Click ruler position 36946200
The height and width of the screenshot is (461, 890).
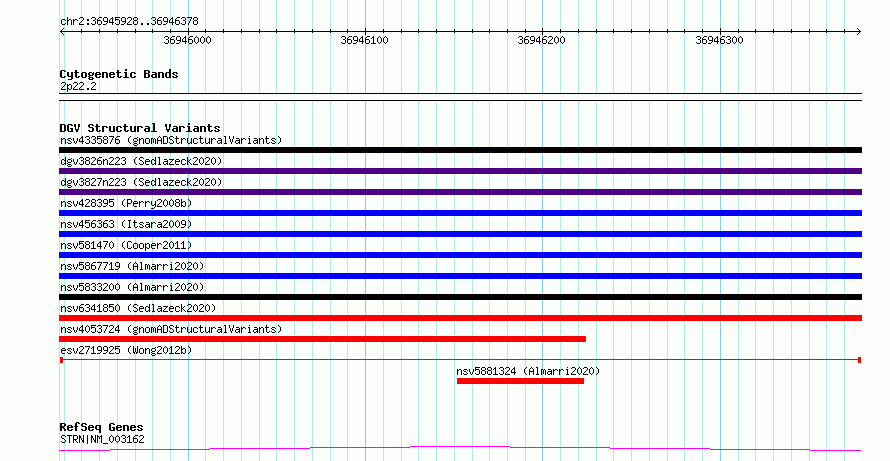(x=541, y=40)
